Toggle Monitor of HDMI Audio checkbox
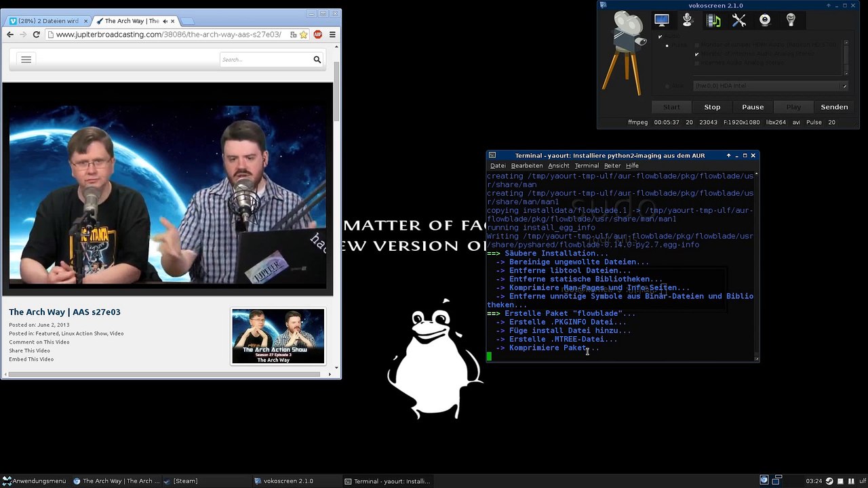 tap(696, 45)
